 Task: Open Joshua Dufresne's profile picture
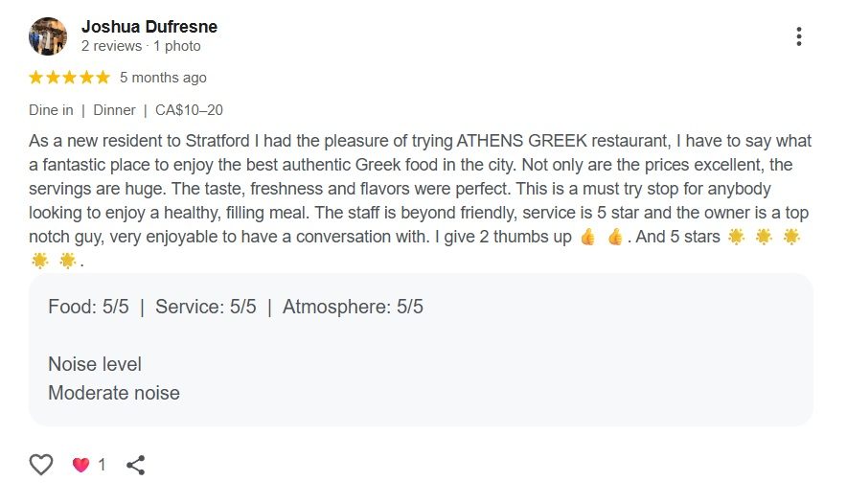48,36
